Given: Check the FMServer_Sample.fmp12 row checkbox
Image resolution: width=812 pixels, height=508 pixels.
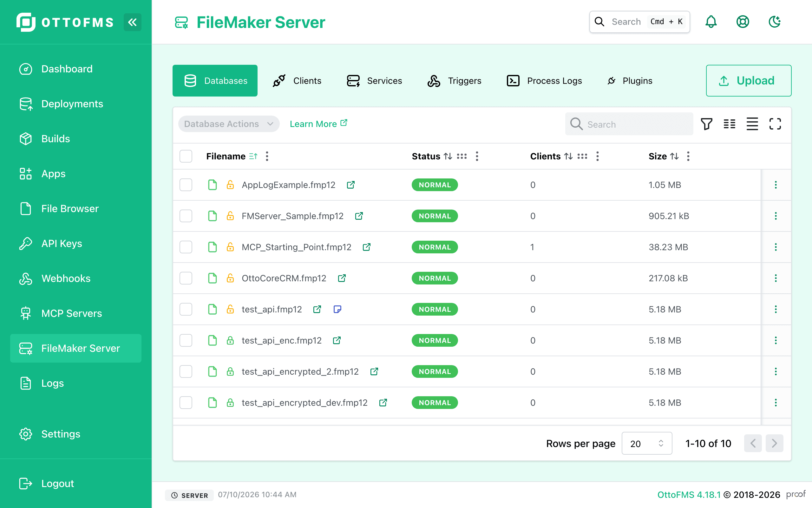Looking at the screenshot, I should point(186,216).
